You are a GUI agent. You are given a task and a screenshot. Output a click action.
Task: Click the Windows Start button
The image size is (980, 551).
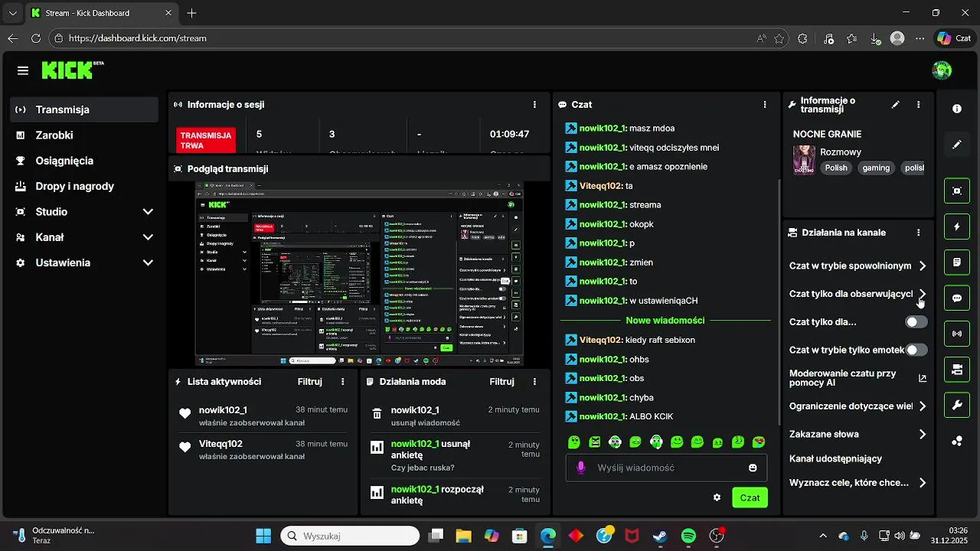tap(263, 536)
